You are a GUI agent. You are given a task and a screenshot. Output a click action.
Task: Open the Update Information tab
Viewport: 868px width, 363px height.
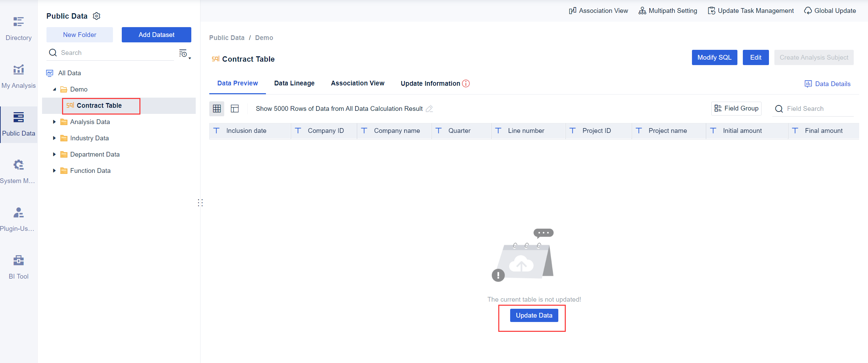click(430, 83)
